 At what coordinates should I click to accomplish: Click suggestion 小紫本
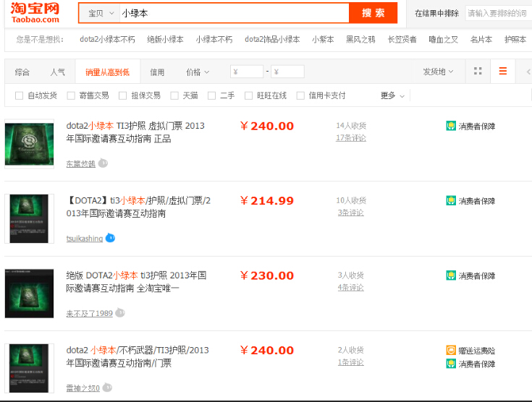[323, 39]
